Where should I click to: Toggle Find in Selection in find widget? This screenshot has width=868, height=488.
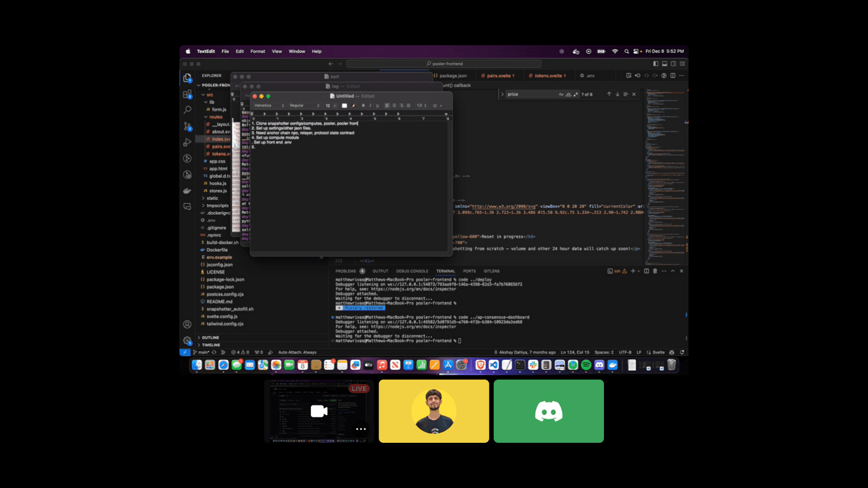point(626,94)
